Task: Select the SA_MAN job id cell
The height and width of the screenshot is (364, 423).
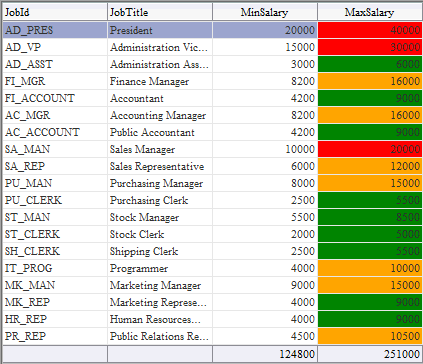Action: [x=55, y=149]
